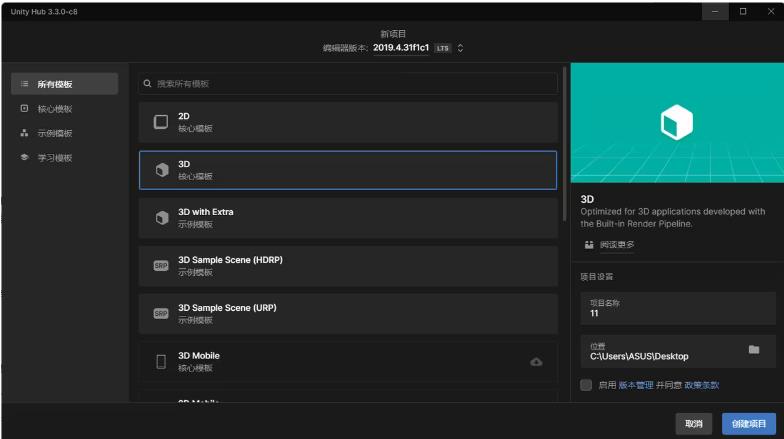Open the 版本管理 link
The width and height of the screenshot is (784, 439).
(636, 385)
